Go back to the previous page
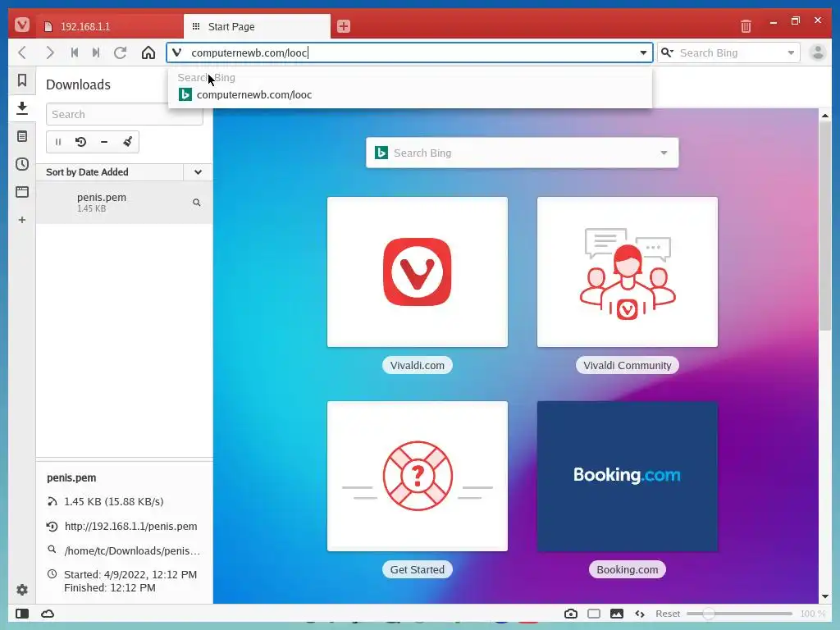Screen dimensions: 840x630 coord(22,52)
